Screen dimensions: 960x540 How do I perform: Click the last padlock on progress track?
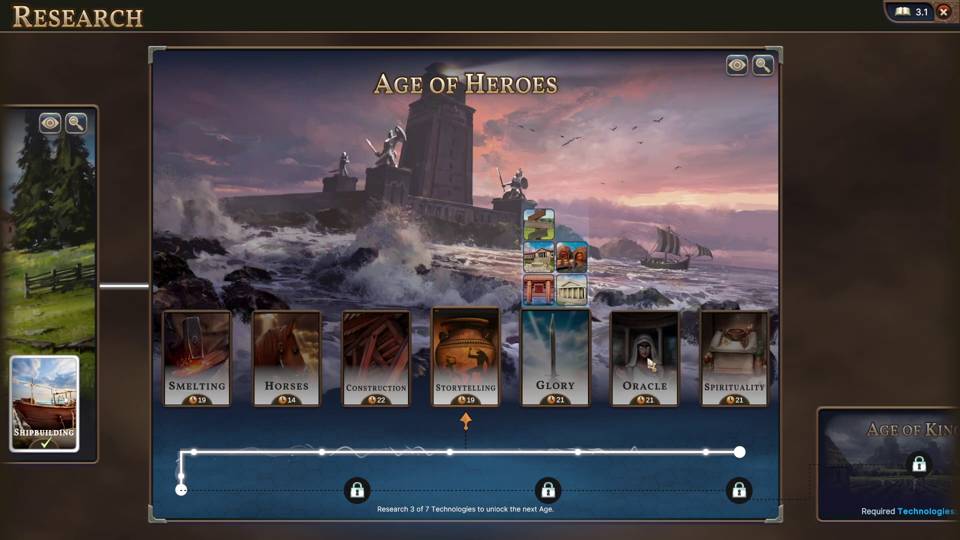coord(739,490)
